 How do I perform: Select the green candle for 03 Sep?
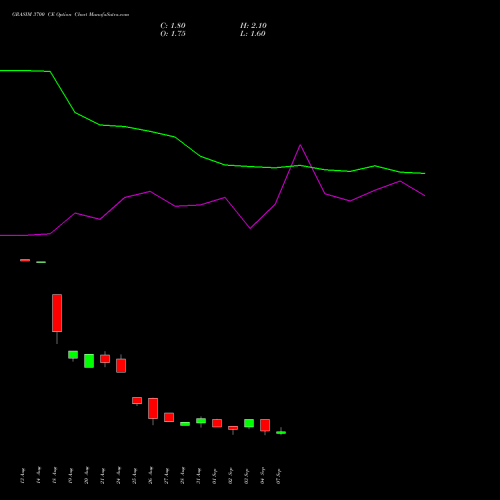tap(249, 423)
